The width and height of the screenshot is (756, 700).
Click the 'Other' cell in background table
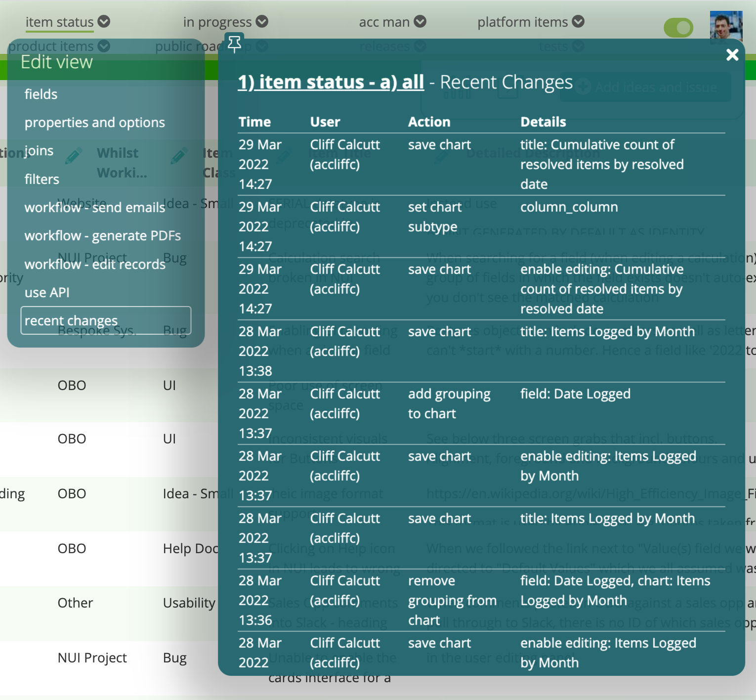coord(75,603)
